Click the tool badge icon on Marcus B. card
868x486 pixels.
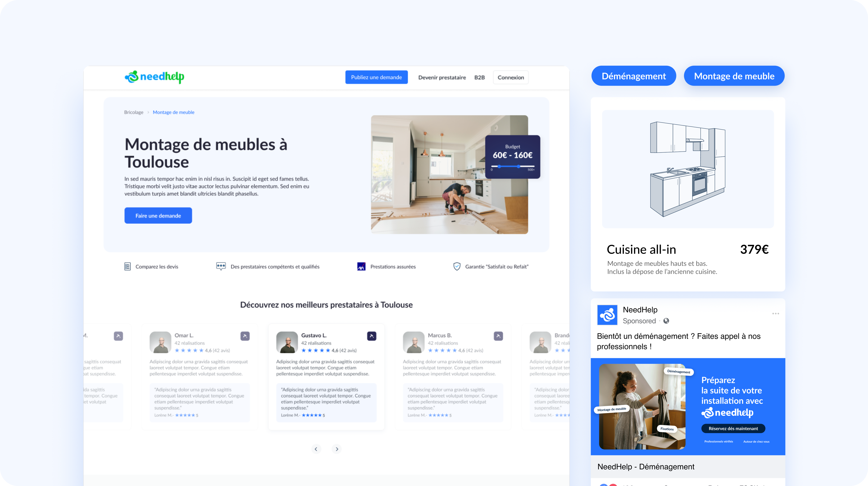(498, 336)
